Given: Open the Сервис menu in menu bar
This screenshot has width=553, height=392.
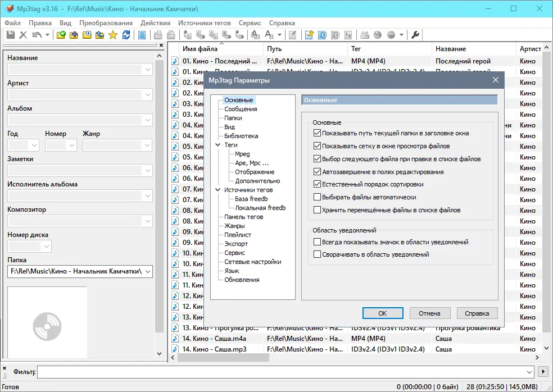Looking at the screenshot, I should [250, 23].
